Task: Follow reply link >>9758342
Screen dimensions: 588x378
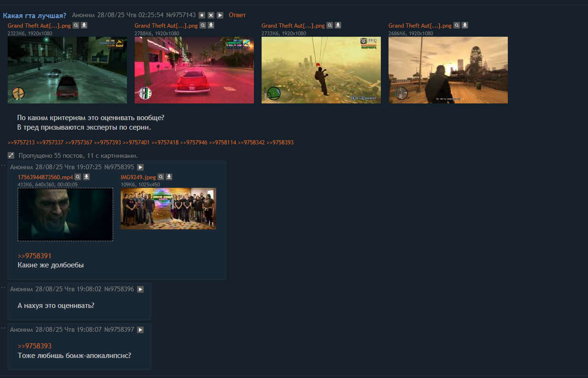Action: tap(251, 143)
